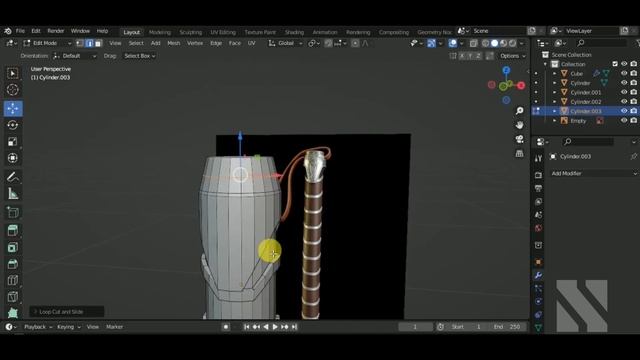Click the Blender logo menu icon
640x360 pixels.
[8, 31]
